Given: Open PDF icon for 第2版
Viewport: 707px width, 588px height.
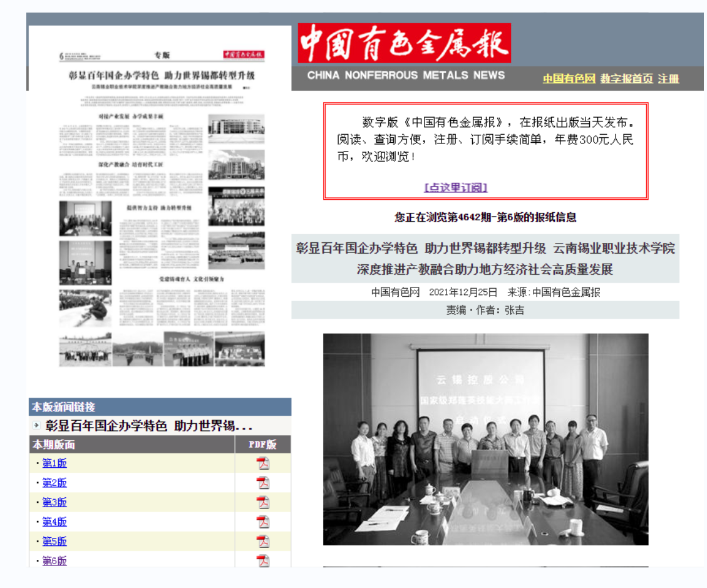Looking at the screenshot, I should tap(263, 483).
